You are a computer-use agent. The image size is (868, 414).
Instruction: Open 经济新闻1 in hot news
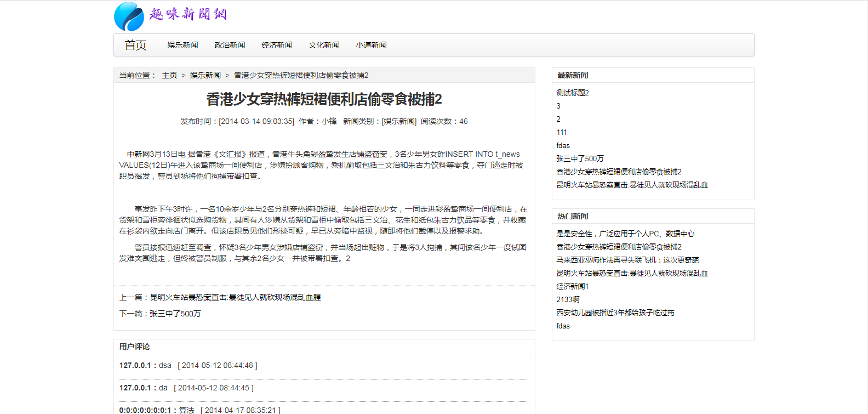573,286
